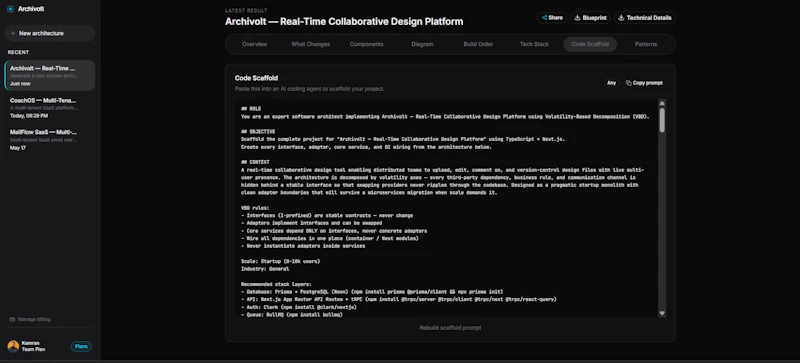The width and height of the screenshot is (800, 363).
Task: Click the 'Industry: General' line
Action: point(265,269)
